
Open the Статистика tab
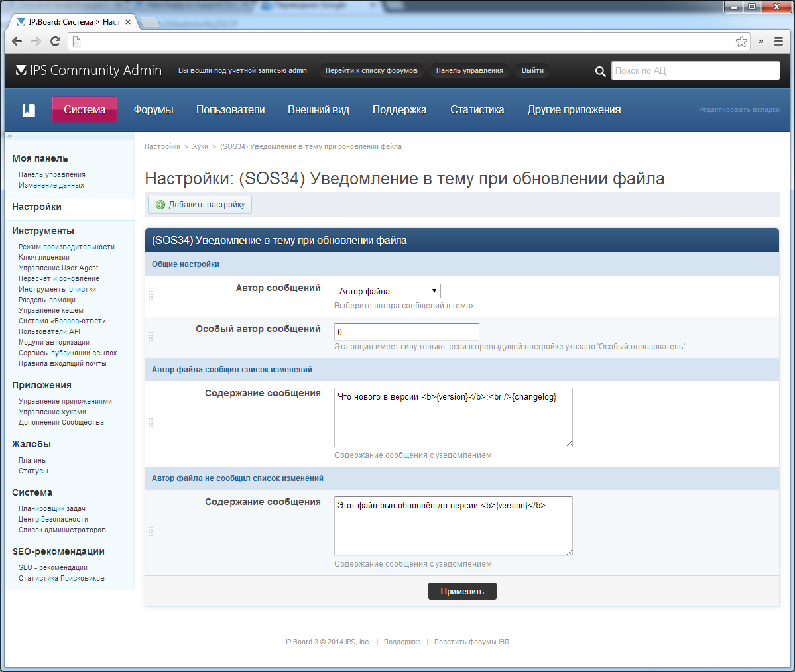click(x=477, y=109)
